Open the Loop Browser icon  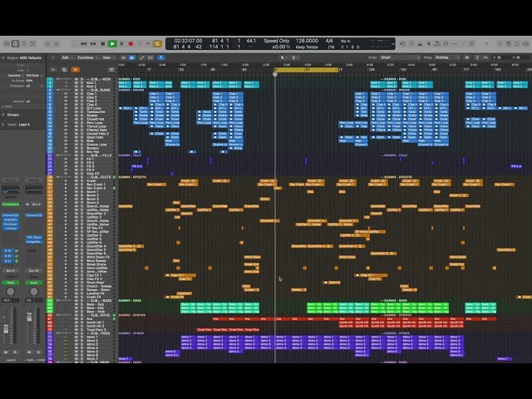517,44
